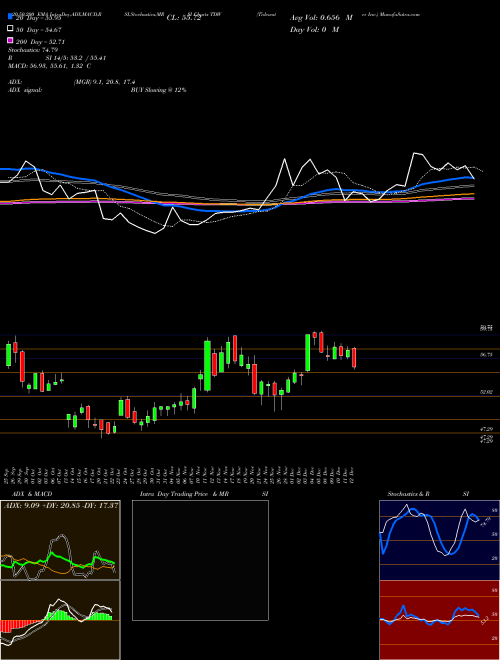Click the 56.73 price axis label
This screenshot has height=660, width=500.
[x=486, y=355]
